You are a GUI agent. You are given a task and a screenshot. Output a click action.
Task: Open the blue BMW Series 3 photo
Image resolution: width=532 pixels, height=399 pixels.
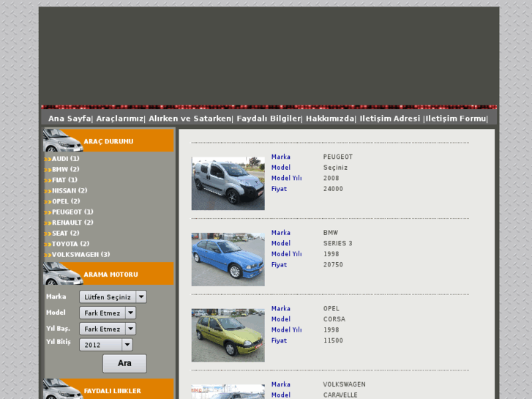click(228, 259)
